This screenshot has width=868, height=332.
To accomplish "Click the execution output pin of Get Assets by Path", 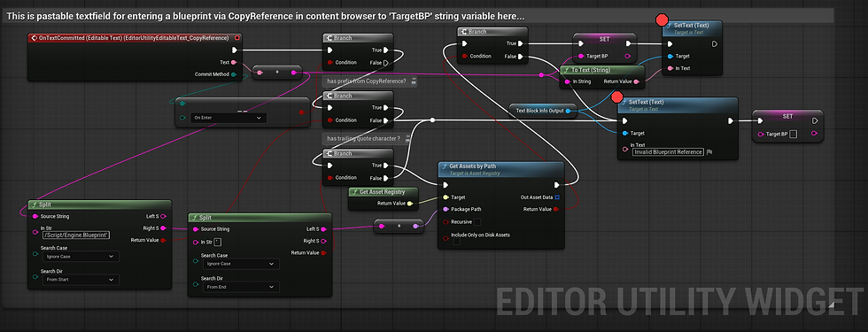I will click(x=557, y=185).
